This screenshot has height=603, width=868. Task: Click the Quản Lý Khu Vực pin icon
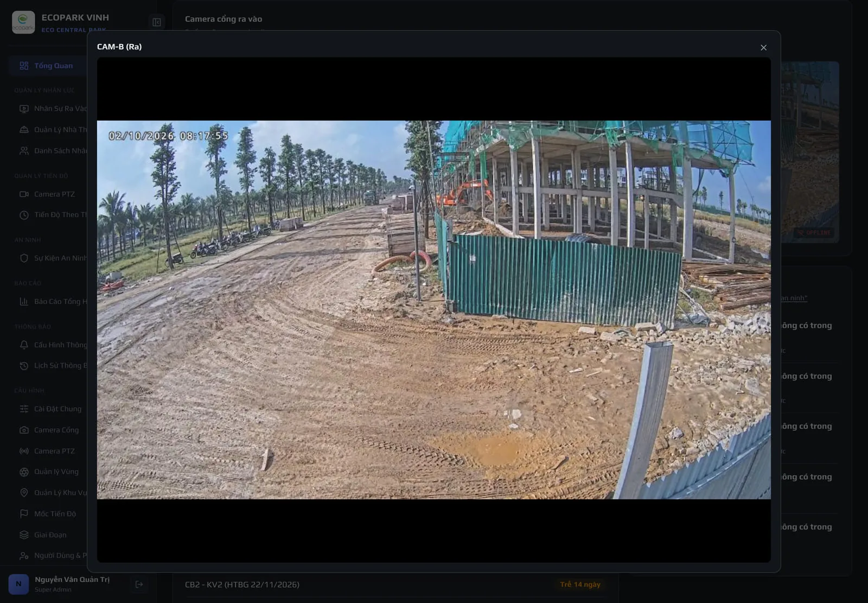coord(24,493)
